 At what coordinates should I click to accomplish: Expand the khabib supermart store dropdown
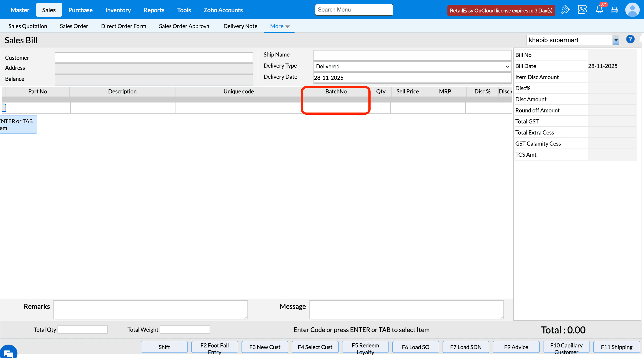[x=616, y=40]
